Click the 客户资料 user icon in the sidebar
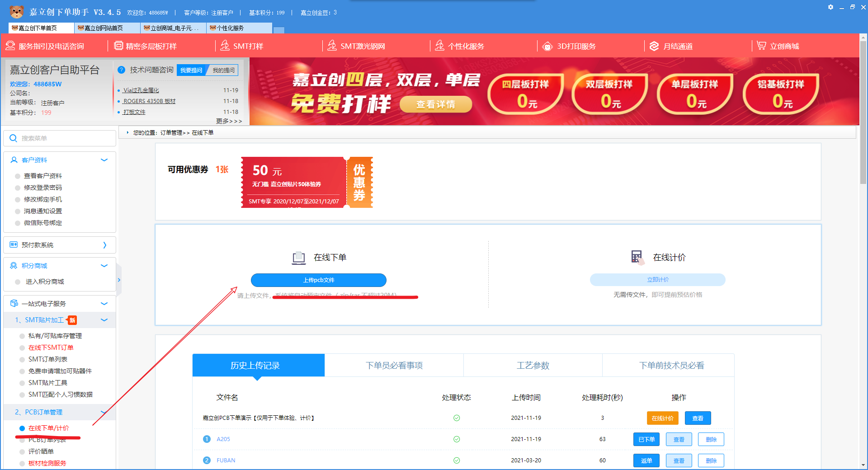Viewport: 868px width, 470px height. (14, 160)
